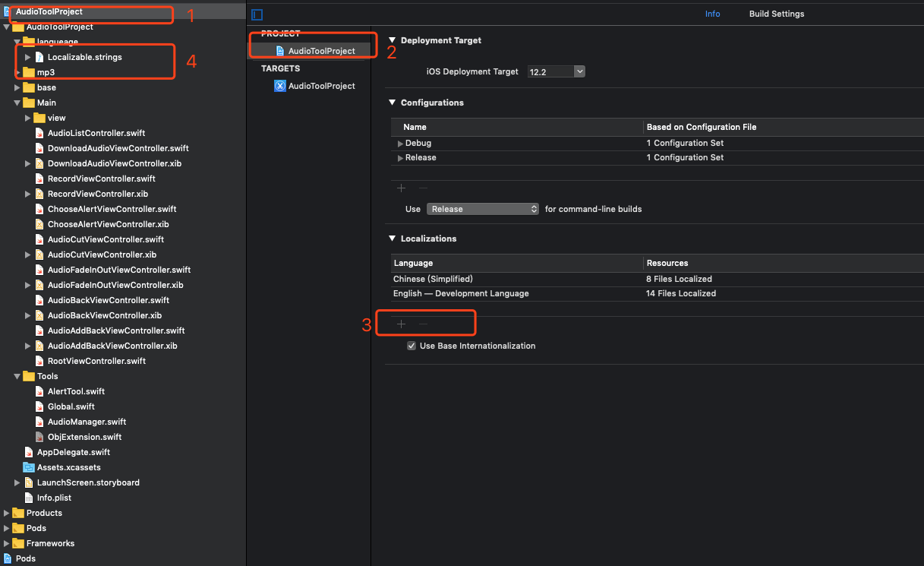Collapse the Configurations section
This screenshot has width=924, height=566.
coord(393,103)
